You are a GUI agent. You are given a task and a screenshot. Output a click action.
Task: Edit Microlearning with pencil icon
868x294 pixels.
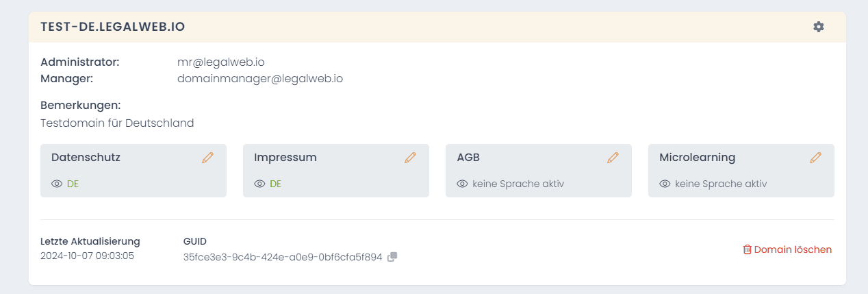(x=815, y=158)
